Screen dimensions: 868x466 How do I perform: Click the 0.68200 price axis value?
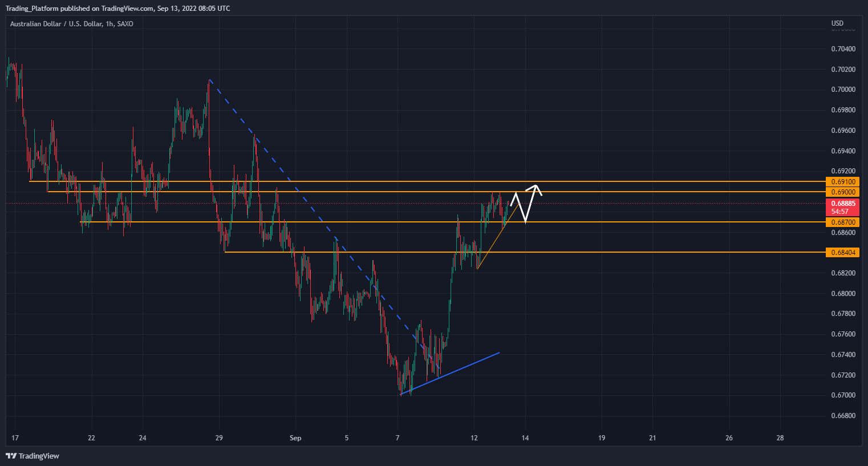tap(843, 273)
